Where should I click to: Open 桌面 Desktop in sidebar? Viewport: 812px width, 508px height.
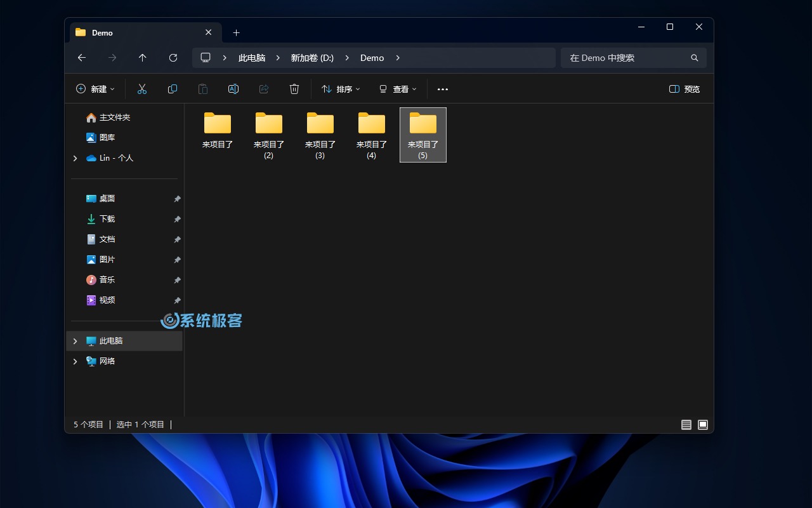(x=100, y=199)
